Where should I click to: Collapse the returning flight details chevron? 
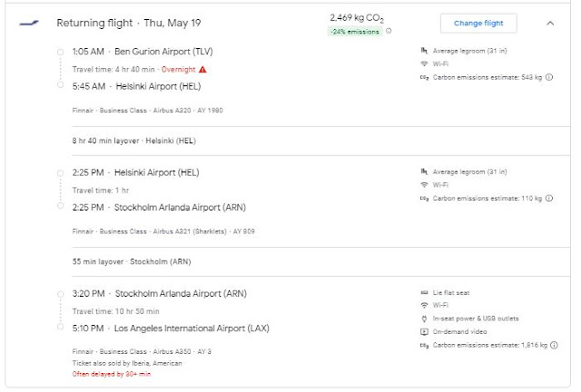coord(550,24)
